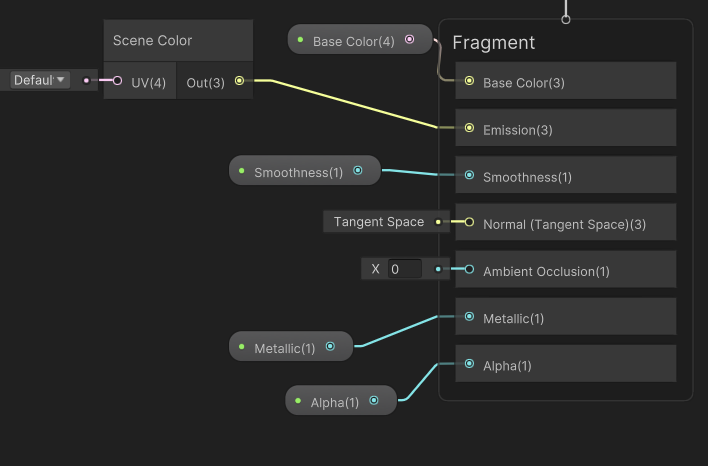Click port atop the Fragment block
Viewport: 708px width, 466px height.
tap(566, 18)
